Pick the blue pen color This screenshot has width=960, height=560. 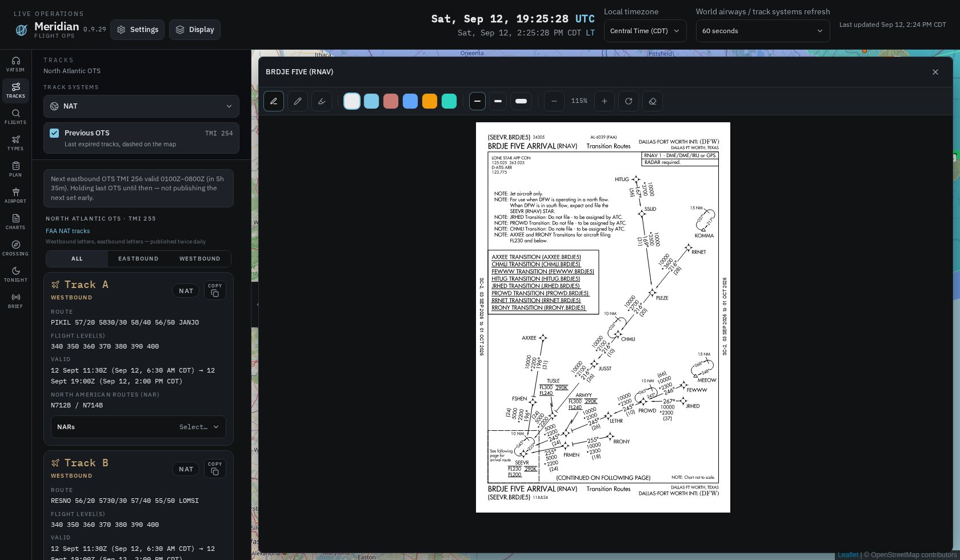click(x=410, y=101)
